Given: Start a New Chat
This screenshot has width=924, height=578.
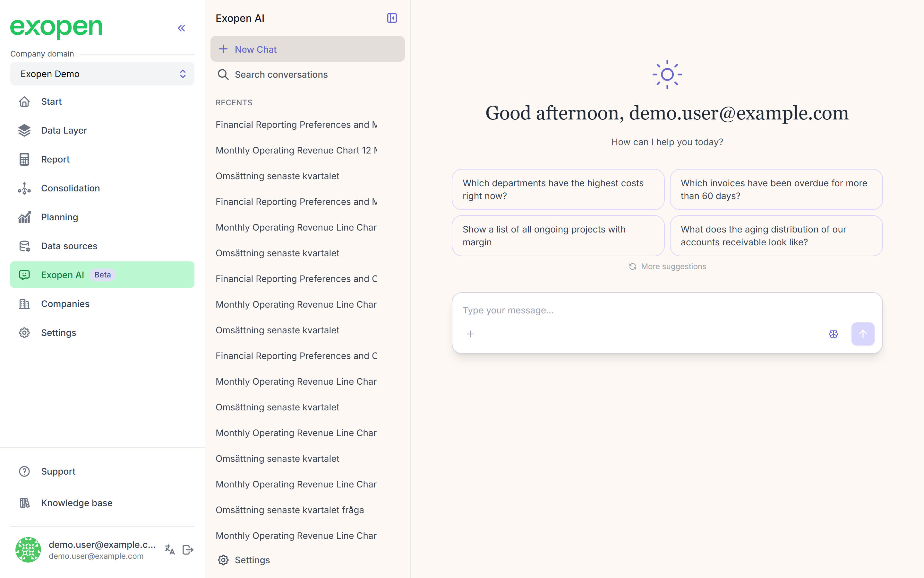Looking at the screenshot, I should (307, 49).
